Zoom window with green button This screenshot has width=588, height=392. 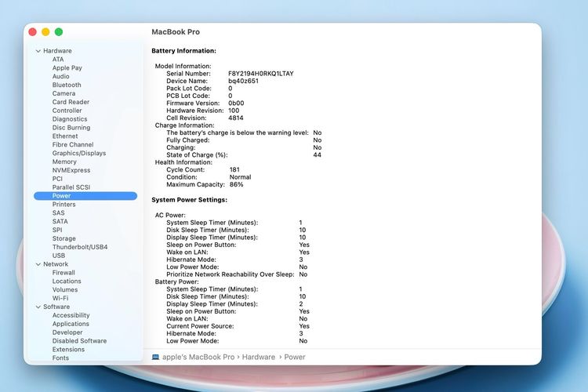pyautogui.click(x=59, y=32)
